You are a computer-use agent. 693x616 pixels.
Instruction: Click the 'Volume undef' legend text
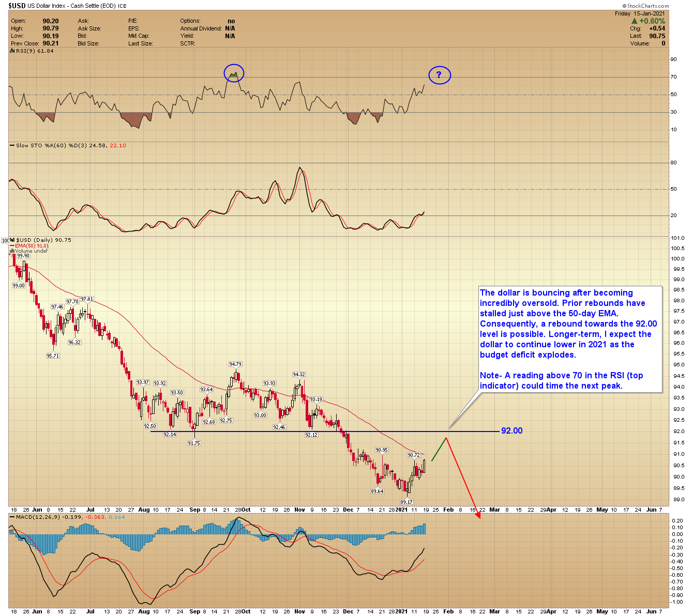(31, 251)
